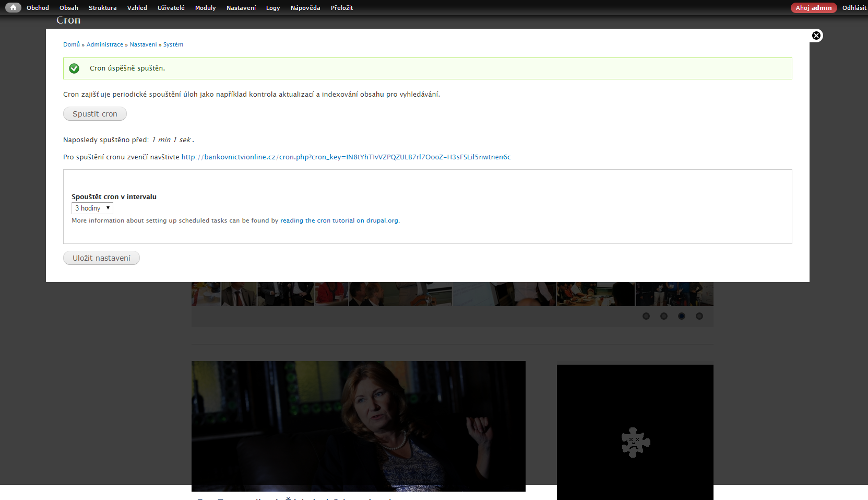Image resolution: width=868 pixels, height=500 pixels.
Task: Click the video thumbnail of the woman
Action: click(x=359, y=426)
